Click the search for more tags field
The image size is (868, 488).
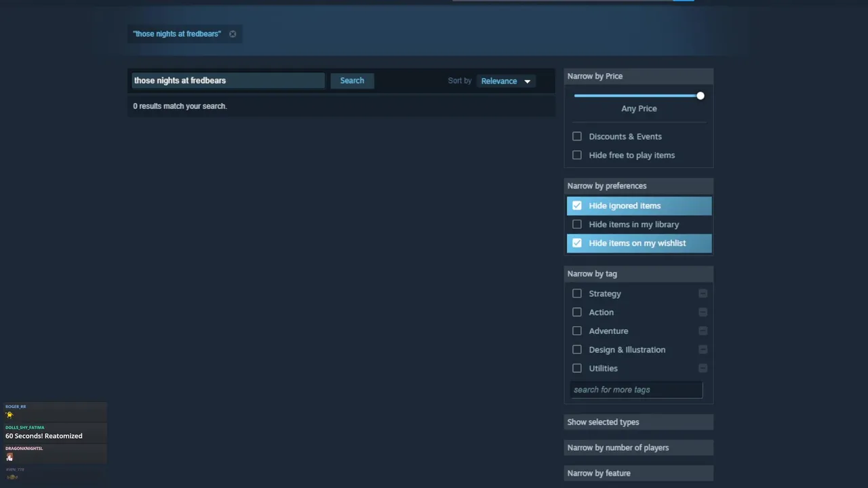coord(636,390)
